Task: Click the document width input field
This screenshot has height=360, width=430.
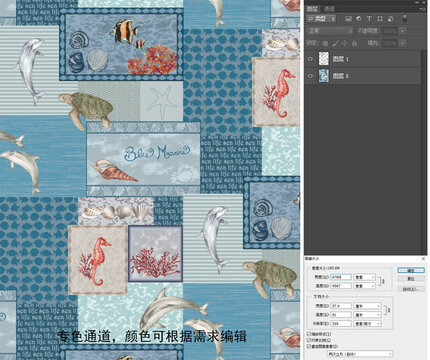Action: (x=341, y=306)
